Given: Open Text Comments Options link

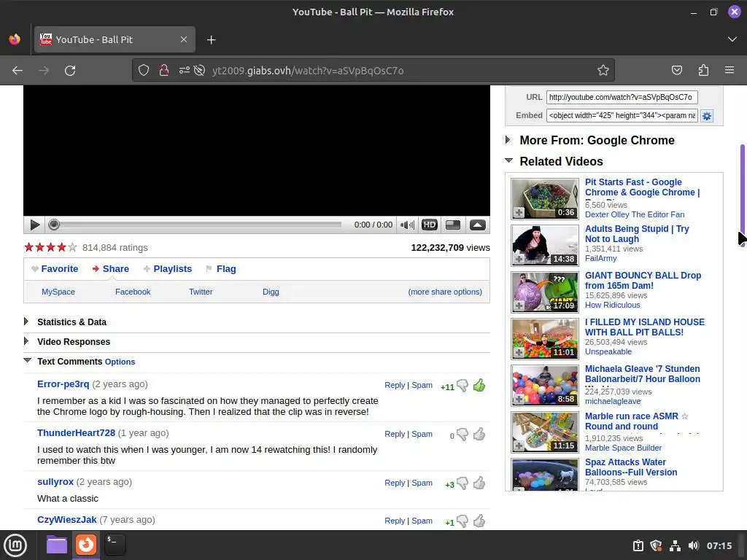Looking at the screenshot, I should point(120,362).
